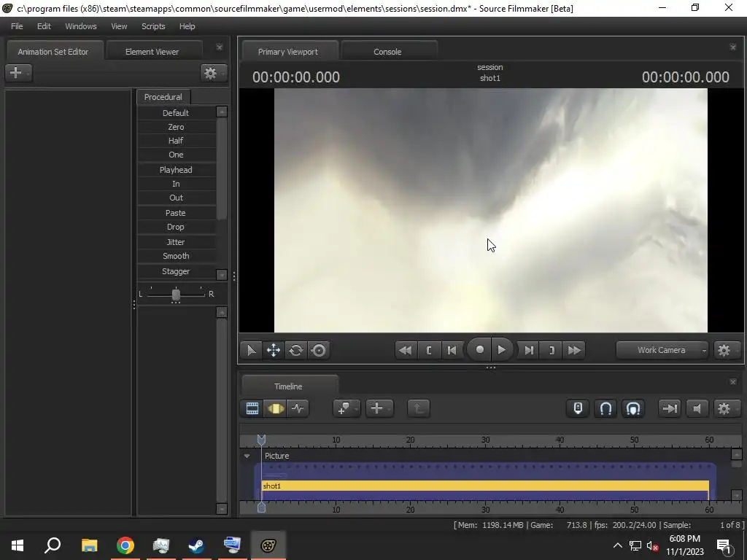The width and height of the screenshot is (747, 560).
Task: Step back one frame
Action: pos(452,351)
